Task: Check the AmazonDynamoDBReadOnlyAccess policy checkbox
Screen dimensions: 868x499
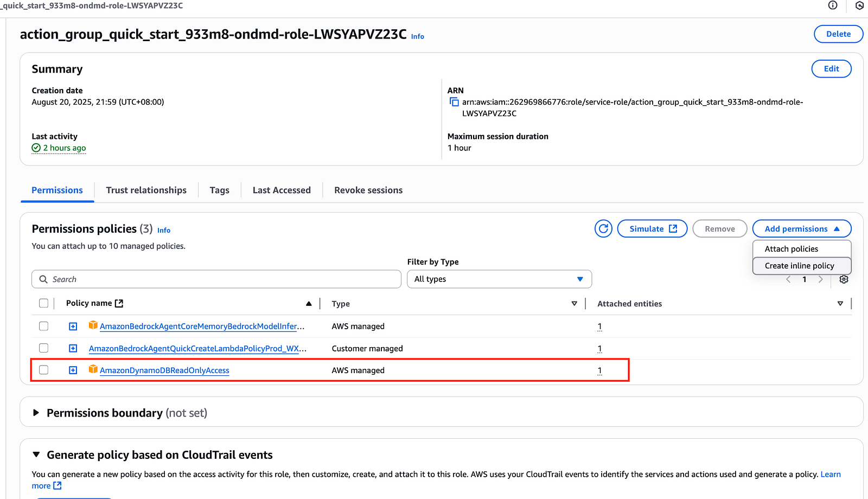Action: point(44,370)
